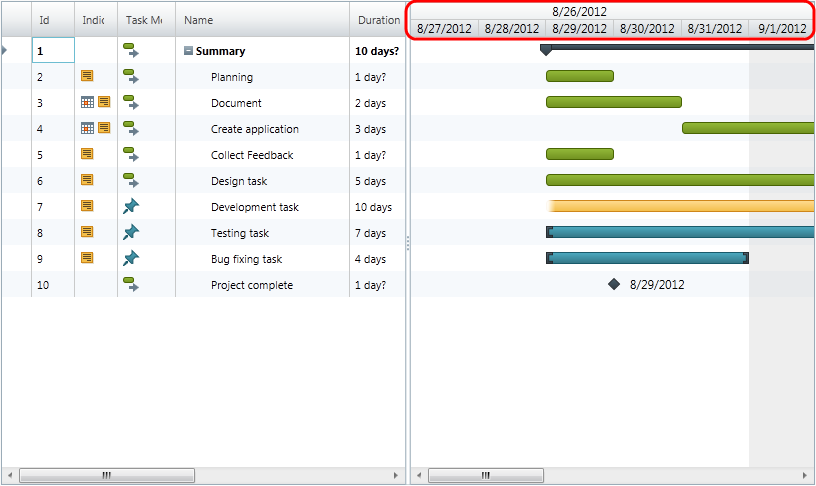This screenshot has width=816, height=486.
Task: Click the Duration column header
Action: point(378,20)
